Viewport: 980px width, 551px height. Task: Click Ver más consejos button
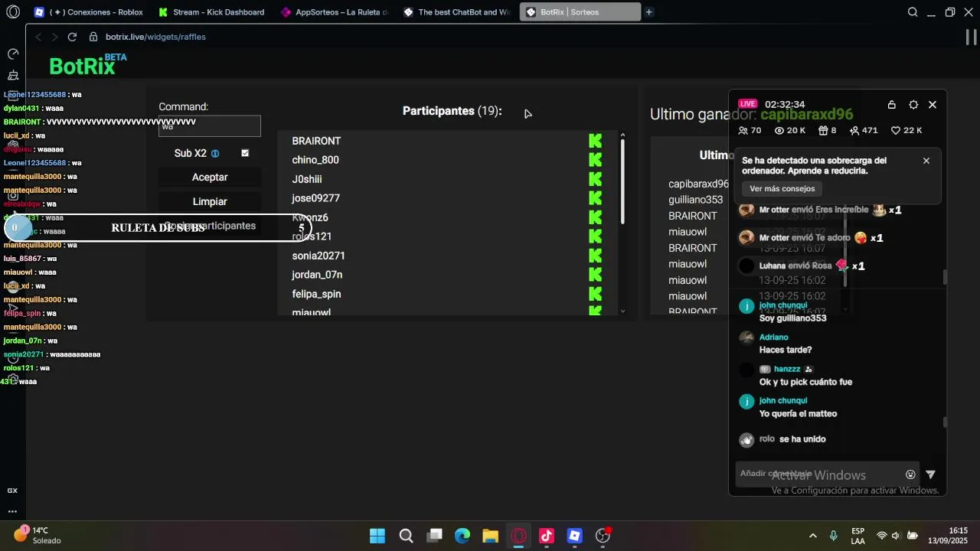click(782, 189)
